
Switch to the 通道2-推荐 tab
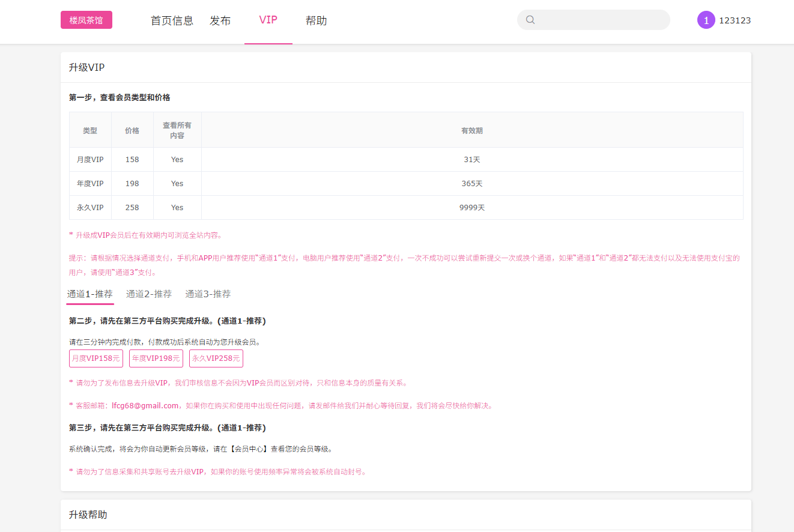click(149, 294)
